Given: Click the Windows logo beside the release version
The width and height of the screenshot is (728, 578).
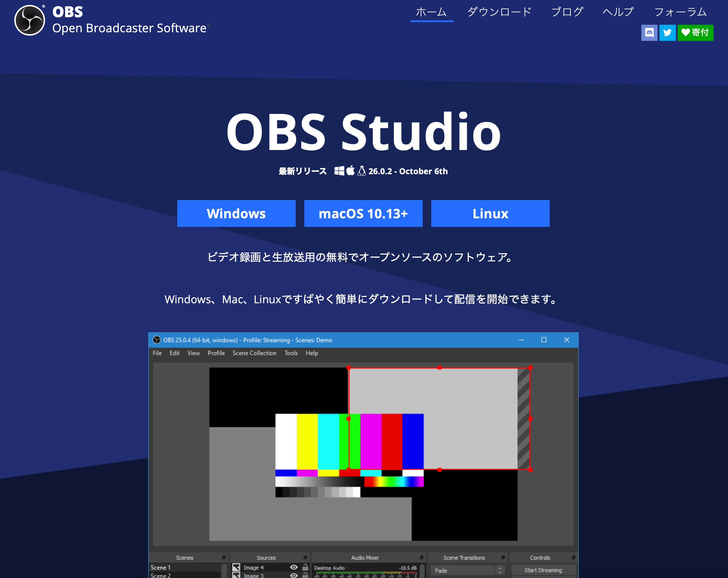Looking at the screenshot, I should pos(339,171).
